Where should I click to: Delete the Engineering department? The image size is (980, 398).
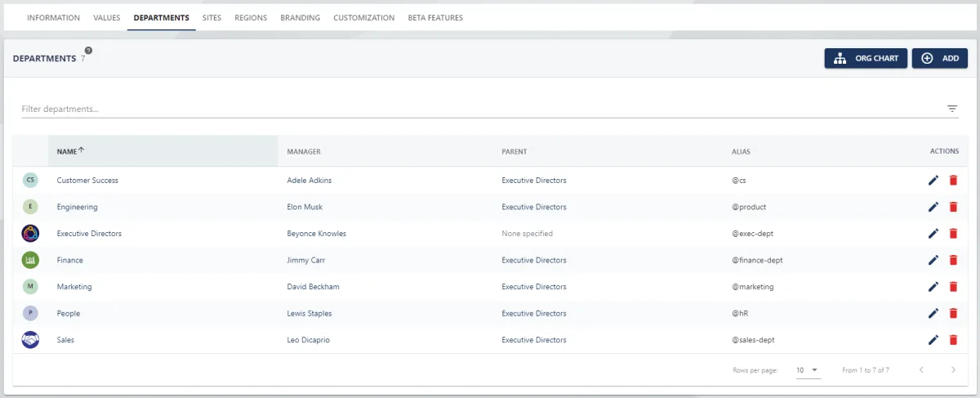pos(952,207)
